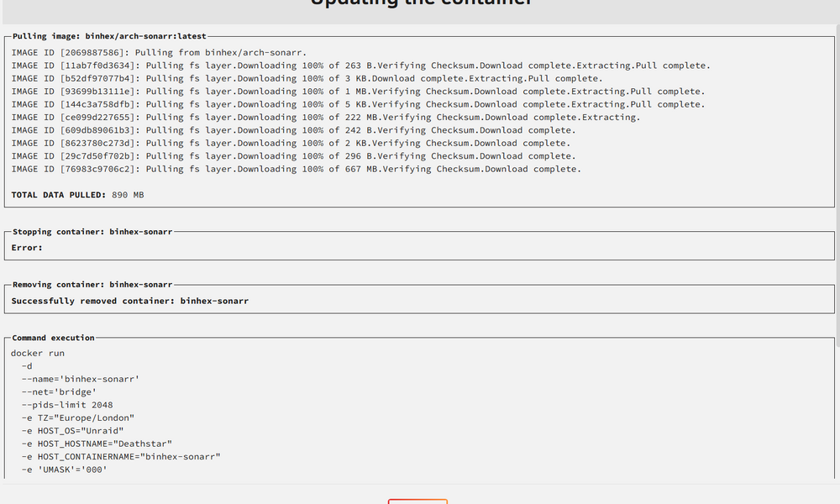840x504 pixels.
Task: Click 'Successfully removed container: binhex-sonarr' message
Action: (130, 301)
